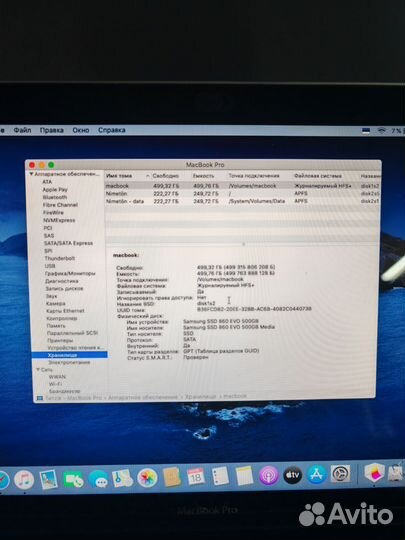Launch Photos app from the Dock

click(147, 478)
